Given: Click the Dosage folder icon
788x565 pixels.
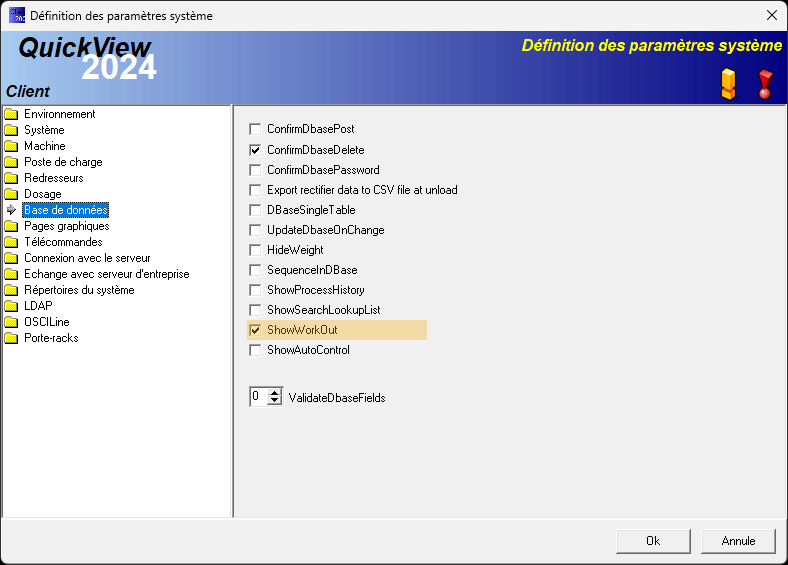Looking at the screenshot, I should (x=12, y=194).
